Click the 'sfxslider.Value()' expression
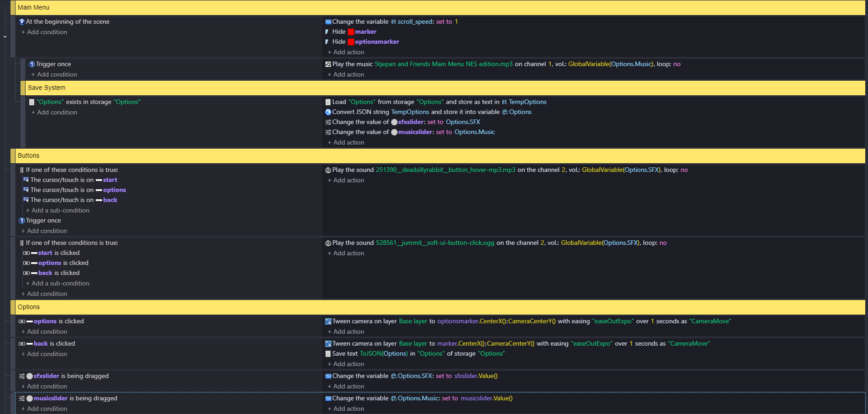Screen dimensions: 868x414 coord(476,376)
